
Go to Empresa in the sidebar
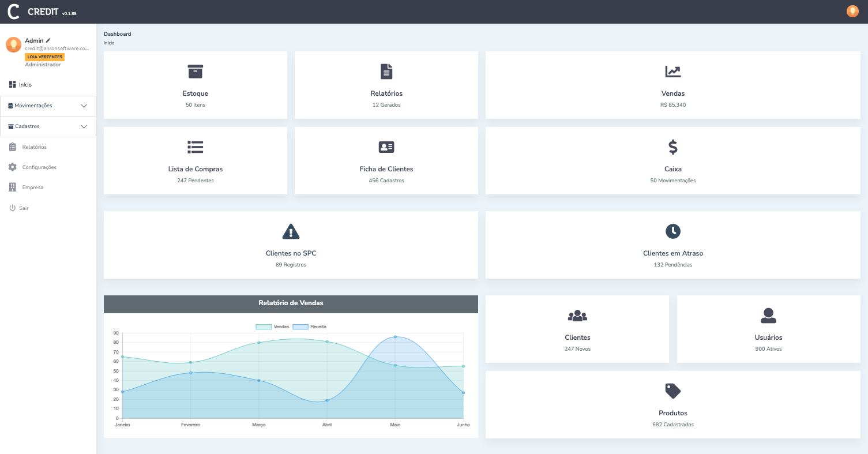pyautogui.click(x=32, y=187)
